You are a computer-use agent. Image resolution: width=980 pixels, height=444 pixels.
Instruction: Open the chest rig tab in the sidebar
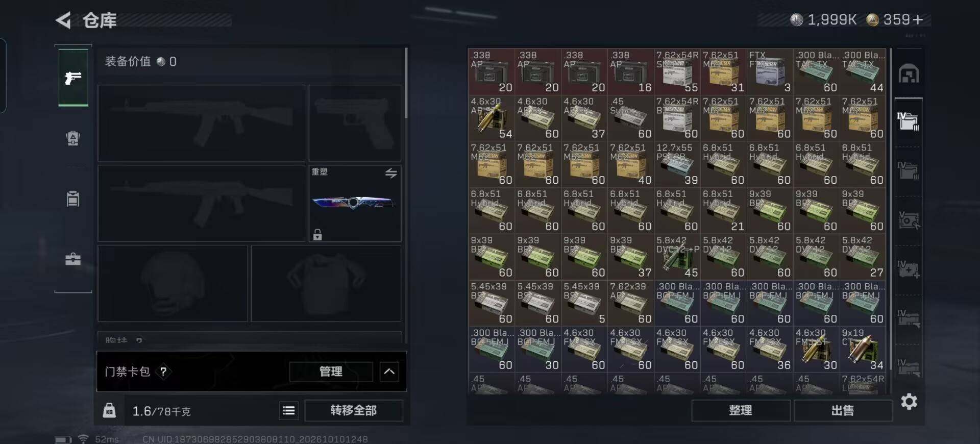(73, 199)
